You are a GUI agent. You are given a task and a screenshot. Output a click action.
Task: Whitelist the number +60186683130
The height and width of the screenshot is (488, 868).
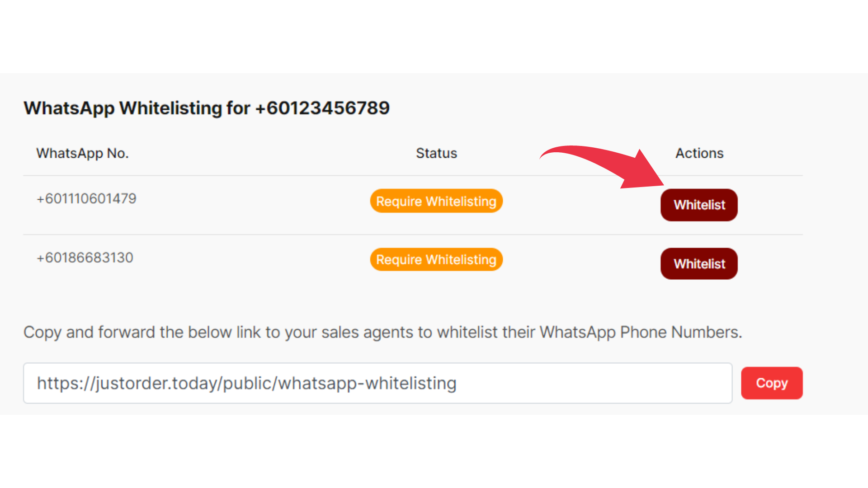[x=699, y=264]
